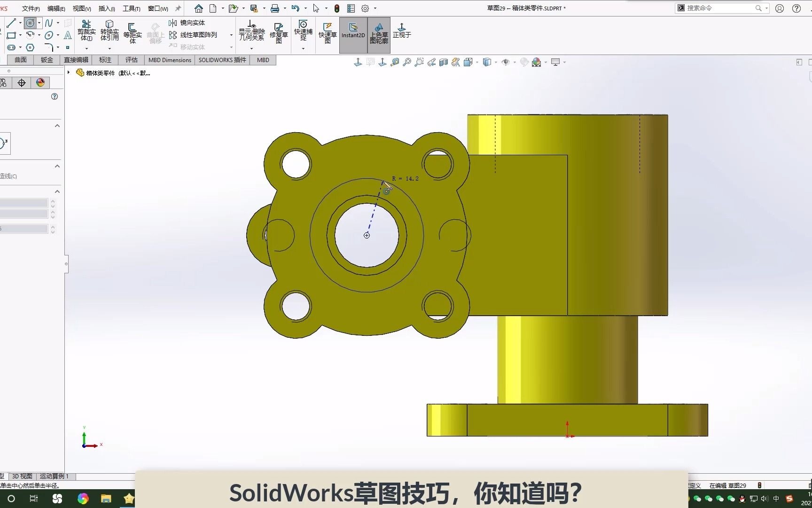The width and height of the screenshot is (812, 508).
Task: Toggle 快速捕捉 snapping
Action: coord(303,32)
